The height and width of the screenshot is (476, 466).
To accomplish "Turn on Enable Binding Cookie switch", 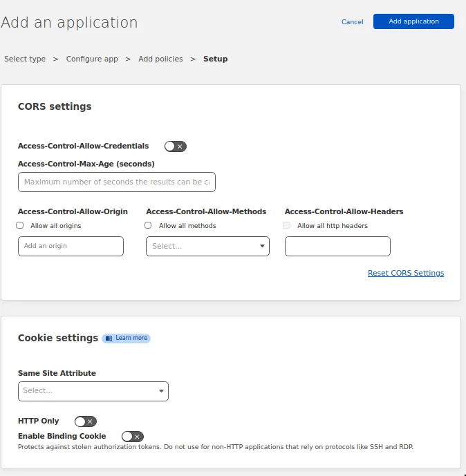I will click(132, 437).
